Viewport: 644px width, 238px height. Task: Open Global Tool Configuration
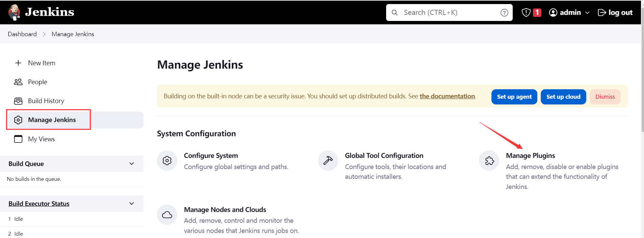pyautogui.click(x=384, y=156)
